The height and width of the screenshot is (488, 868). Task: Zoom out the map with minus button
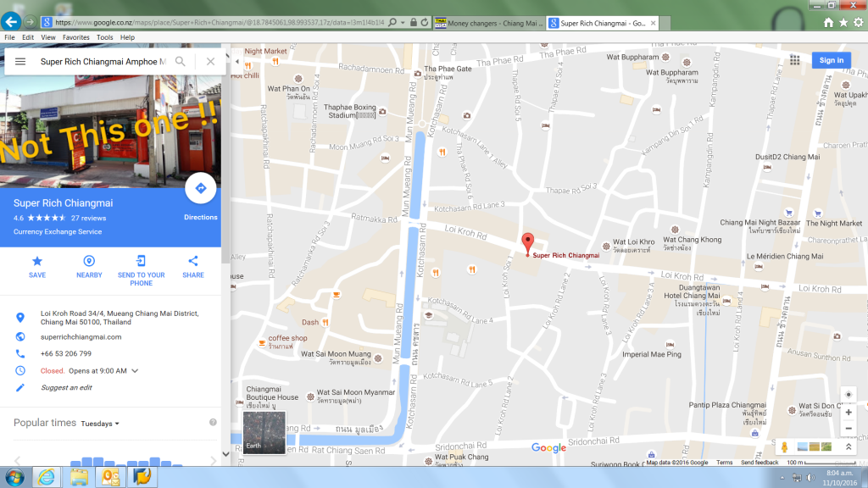[x=848, y=428]
